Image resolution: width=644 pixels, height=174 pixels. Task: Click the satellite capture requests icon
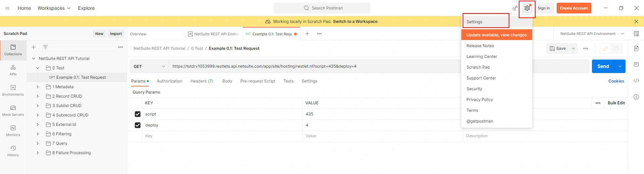pos(515,8)
